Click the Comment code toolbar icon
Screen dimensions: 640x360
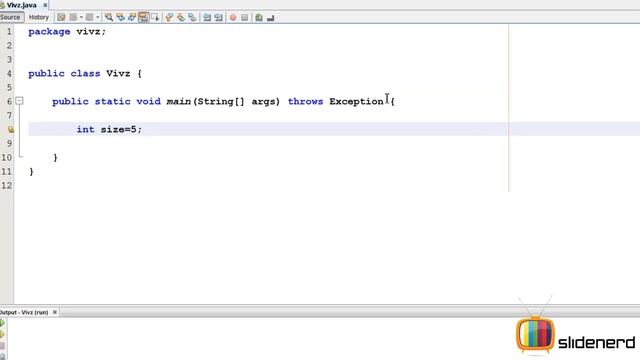[259, 17]
